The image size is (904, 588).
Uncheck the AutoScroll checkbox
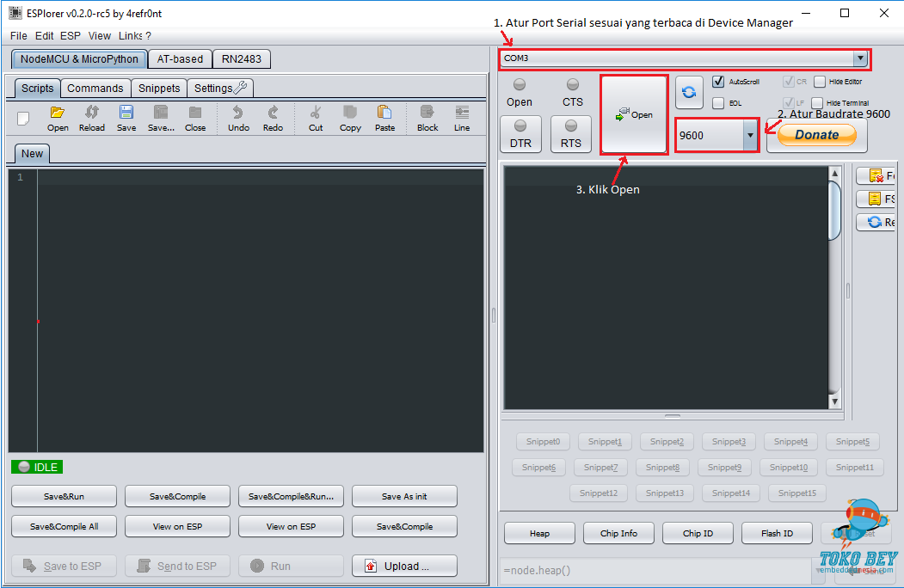pyautogui.click(x=717, y=82)
